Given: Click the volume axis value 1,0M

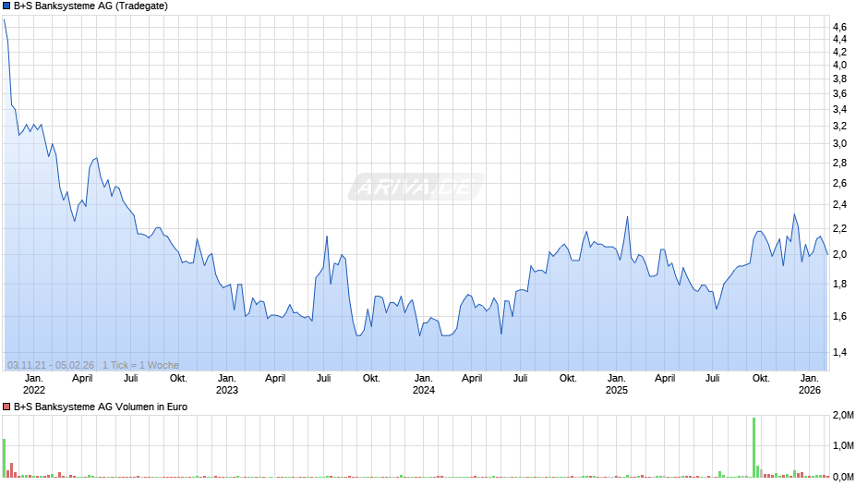Looking at the screenshot, I should point(843,446).
